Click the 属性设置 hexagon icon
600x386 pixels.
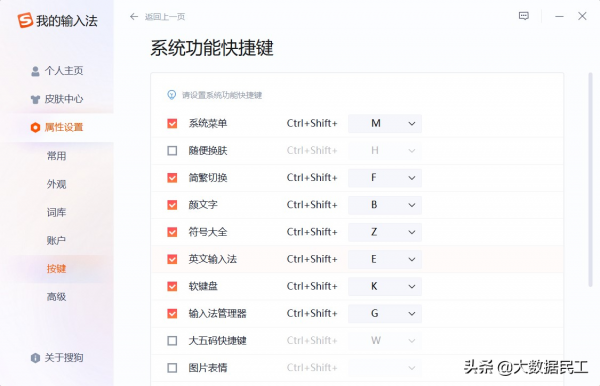(x=35, y=127)
